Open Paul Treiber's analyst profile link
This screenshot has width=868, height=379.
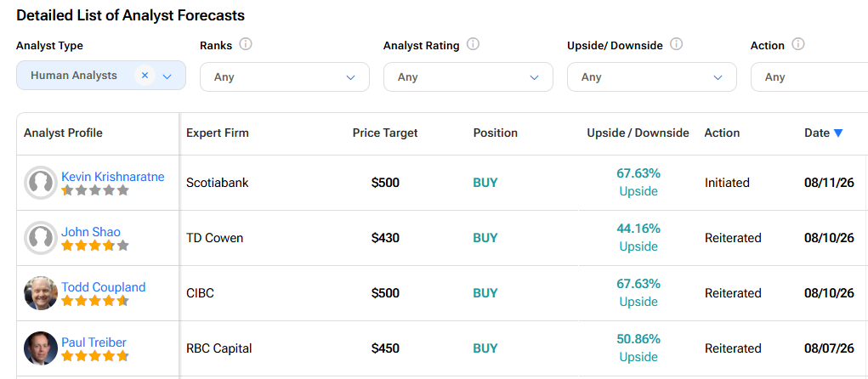click(x=94, y=342)
